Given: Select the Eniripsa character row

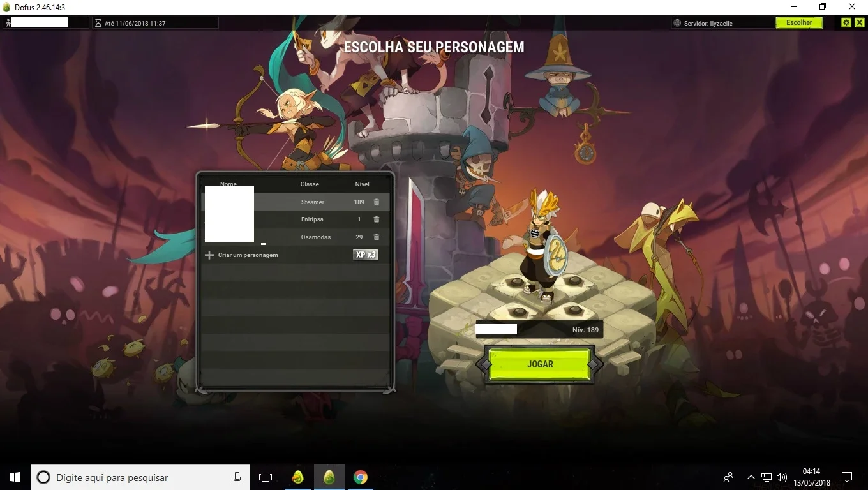Looking at the screenshot, I should tap(296, 219).
